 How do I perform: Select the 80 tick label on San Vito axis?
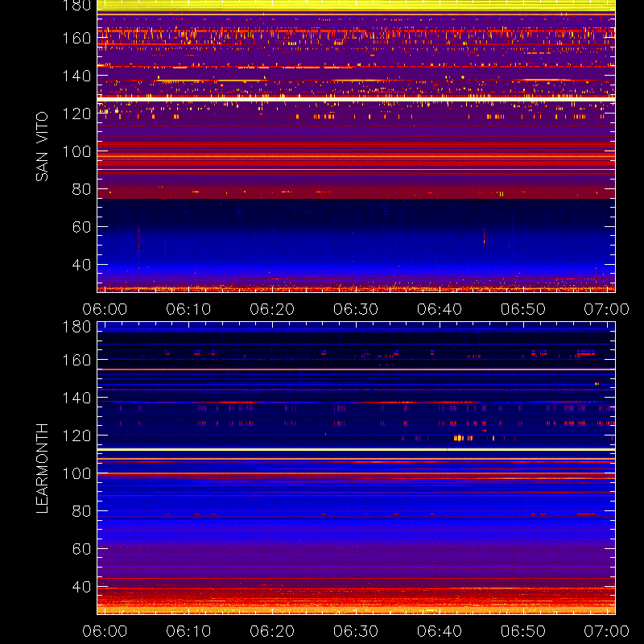point(82,189)
